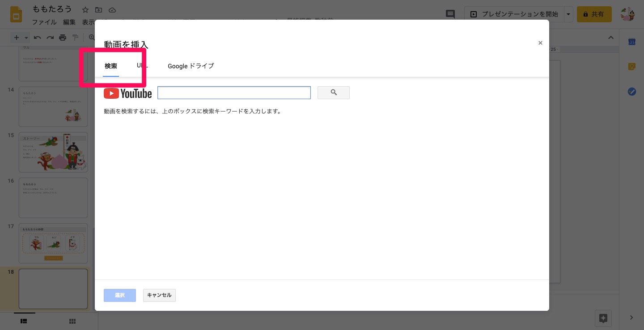
Task: Star the ももたろう presentation
Action: [85, 10]
